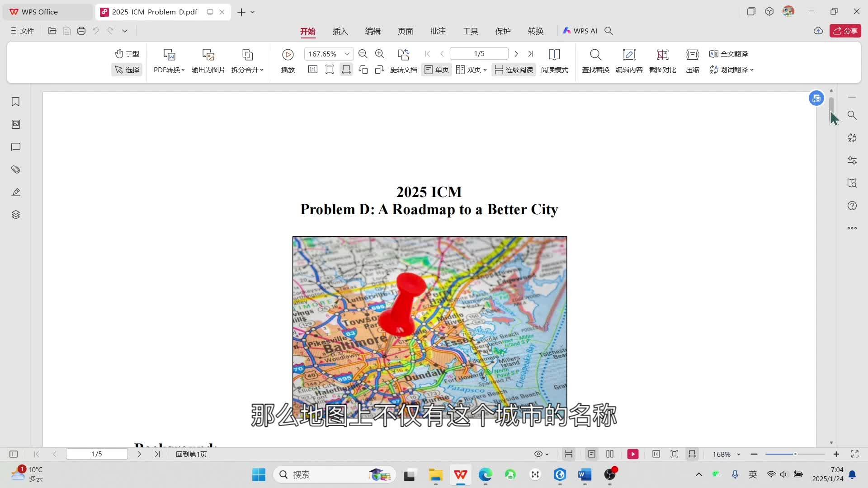Open the bookmarks panel in the sidebar
Screen dimensions: 868x488
[15, 102]
